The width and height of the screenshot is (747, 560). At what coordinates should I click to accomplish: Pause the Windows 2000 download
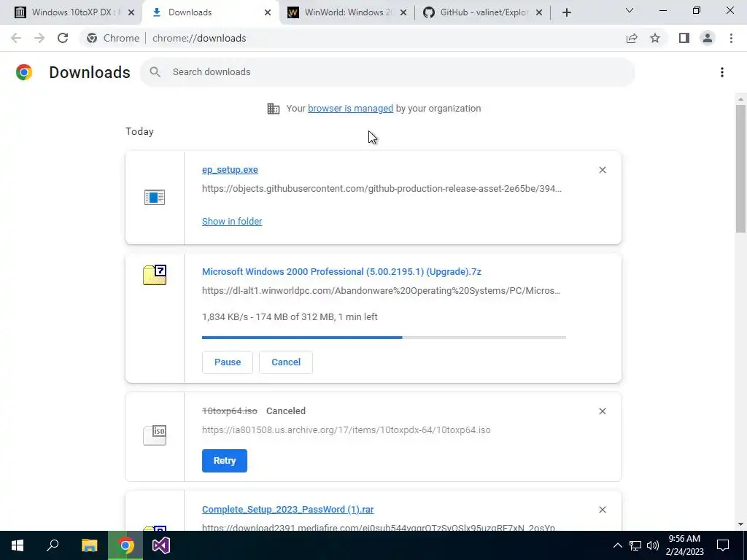pyautogui.click(x=228, y=362)
